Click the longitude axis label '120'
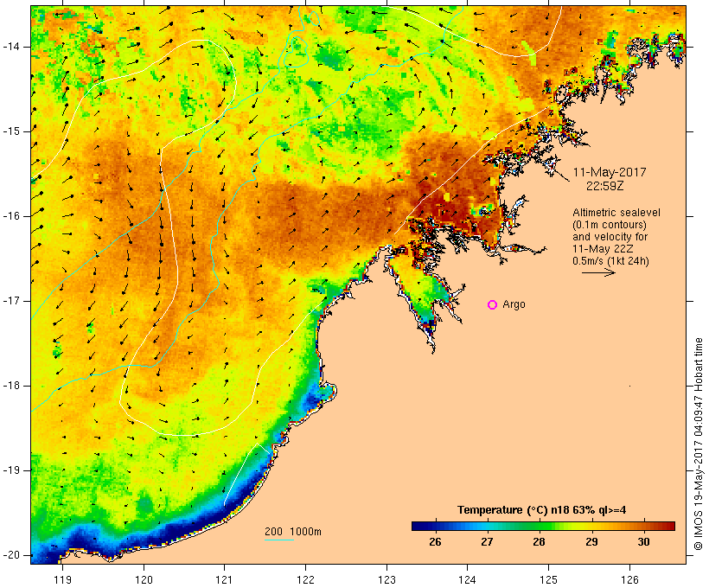Image resolution: width=709 pixels, height=588 pixels. point(144,580)
